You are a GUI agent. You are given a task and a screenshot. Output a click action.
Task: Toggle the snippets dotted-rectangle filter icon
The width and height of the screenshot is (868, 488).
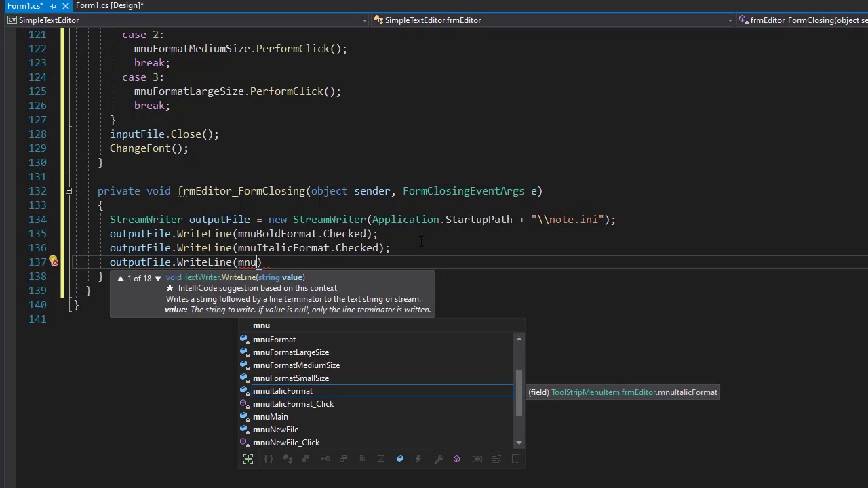coord(515,459)
